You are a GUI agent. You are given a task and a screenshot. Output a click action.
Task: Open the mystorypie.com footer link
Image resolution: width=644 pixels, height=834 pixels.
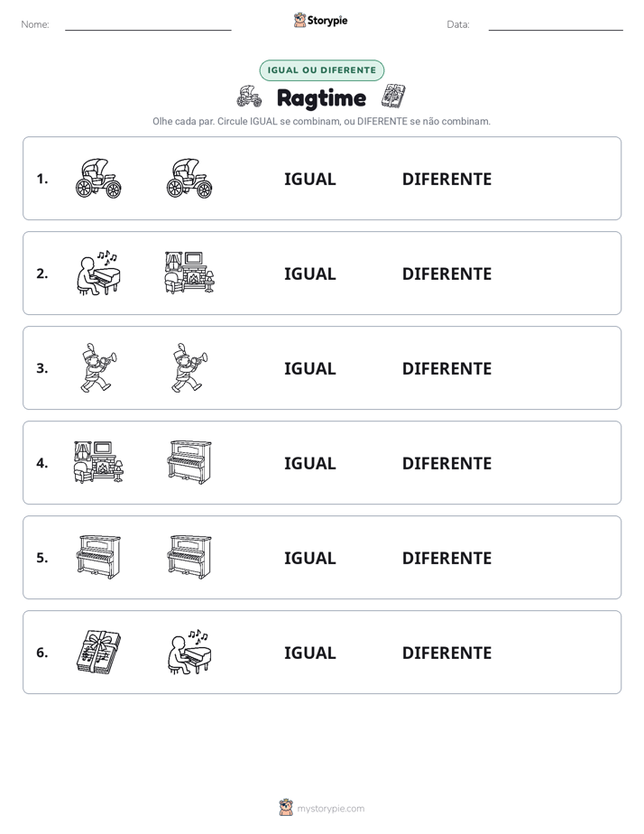[x=330, y=809]
